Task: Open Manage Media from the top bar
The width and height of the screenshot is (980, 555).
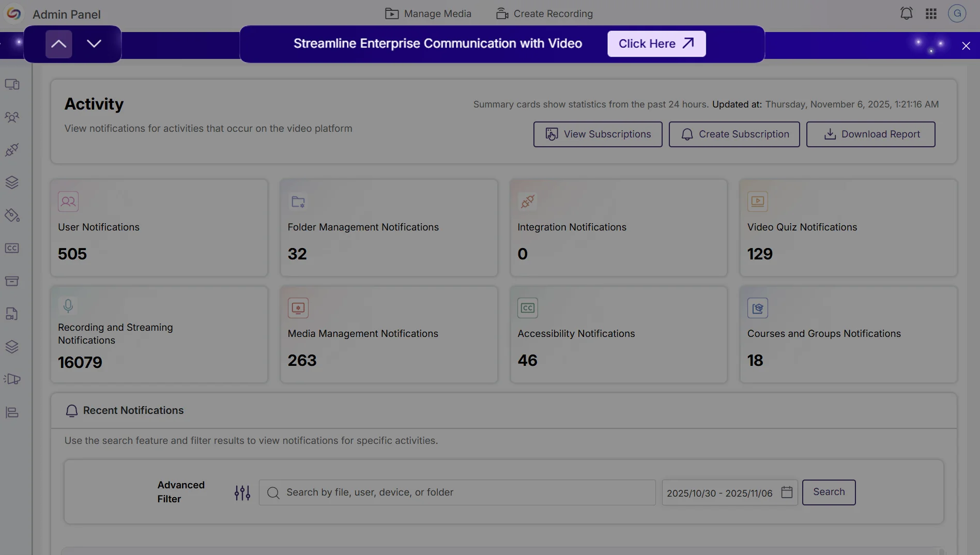Action: tap(428, 13)
